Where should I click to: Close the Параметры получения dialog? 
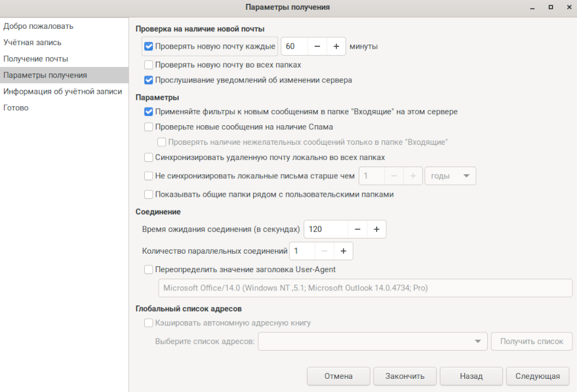[x=567, y=7]
